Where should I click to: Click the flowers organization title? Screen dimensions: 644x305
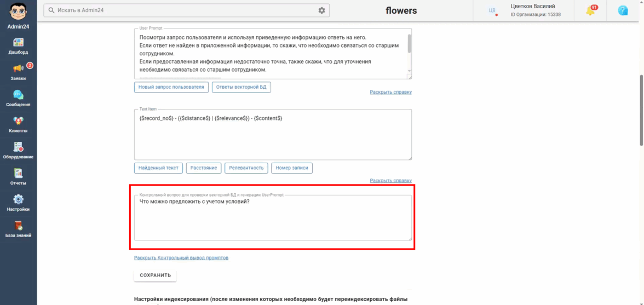[401, 10]
